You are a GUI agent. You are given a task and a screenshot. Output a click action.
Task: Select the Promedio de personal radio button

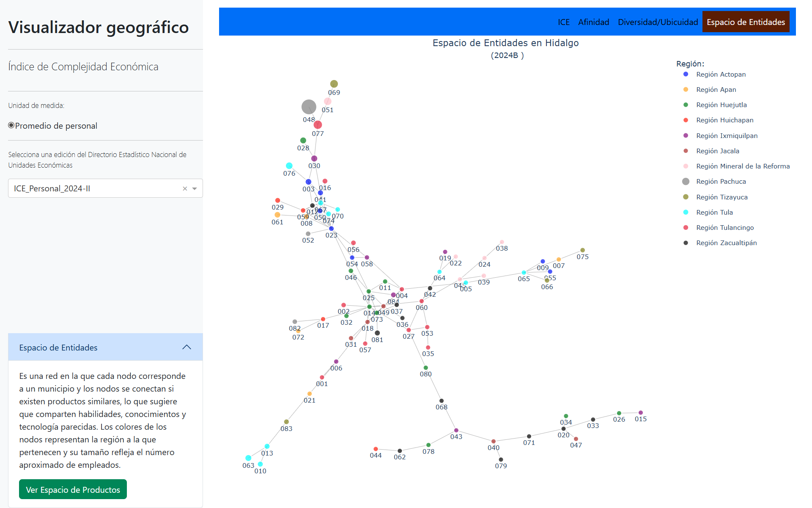11,125
